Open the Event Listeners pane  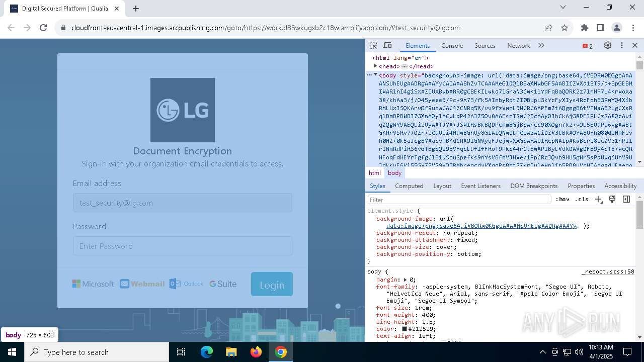pos(481,186)
